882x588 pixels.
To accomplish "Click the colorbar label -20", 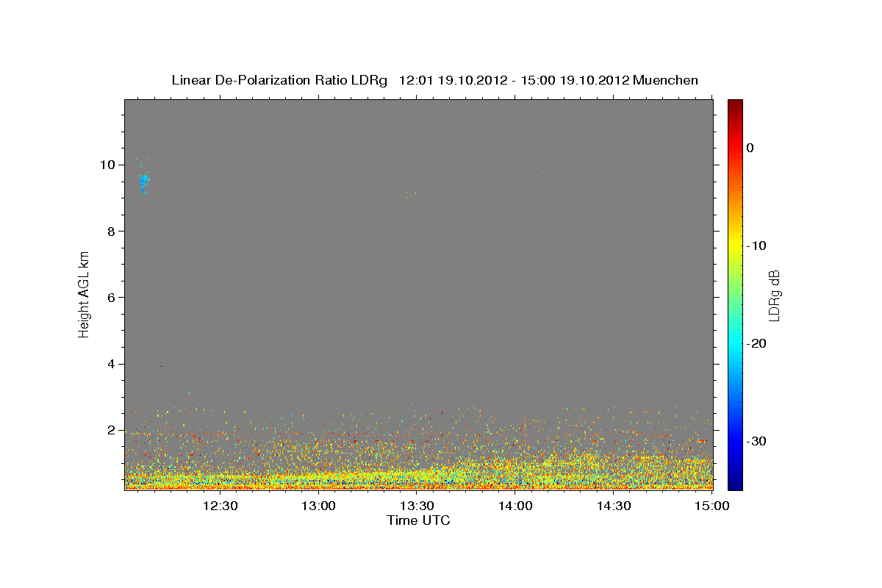I will pyautogui.click(x=757, y=343).
